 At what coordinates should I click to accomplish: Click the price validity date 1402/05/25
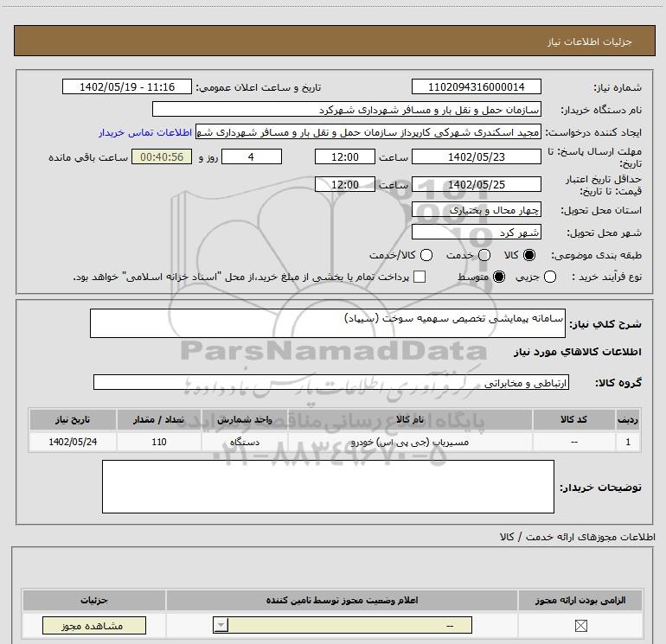click(476, 185)
